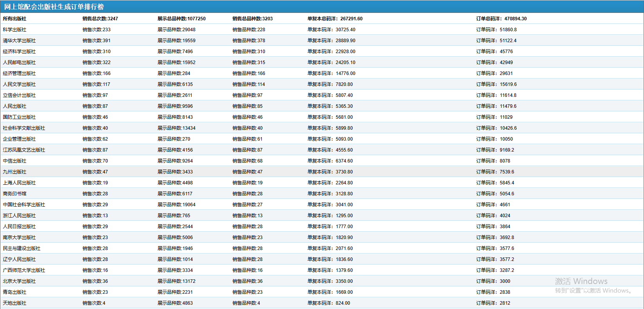Select 中国社会科学出版社 in the list
Viewport: 644px width, 309px height.
(24, 205)
